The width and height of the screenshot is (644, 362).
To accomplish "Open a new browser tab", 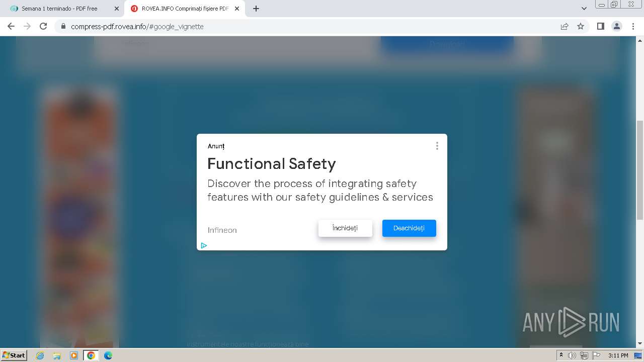I will [256, 9].
